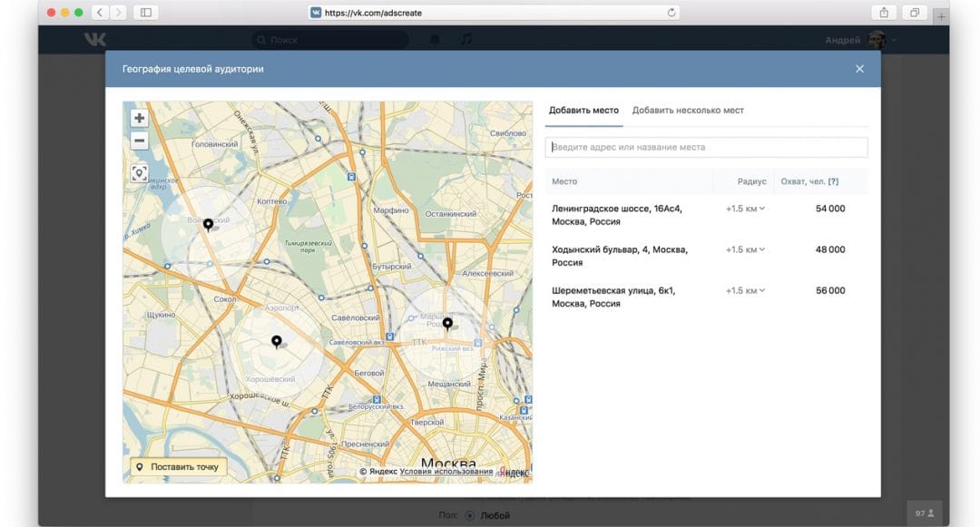The width and height of the screenshot is (980, 527).
Task: Click the map pin near Хорошёвский
Action: 276,342
